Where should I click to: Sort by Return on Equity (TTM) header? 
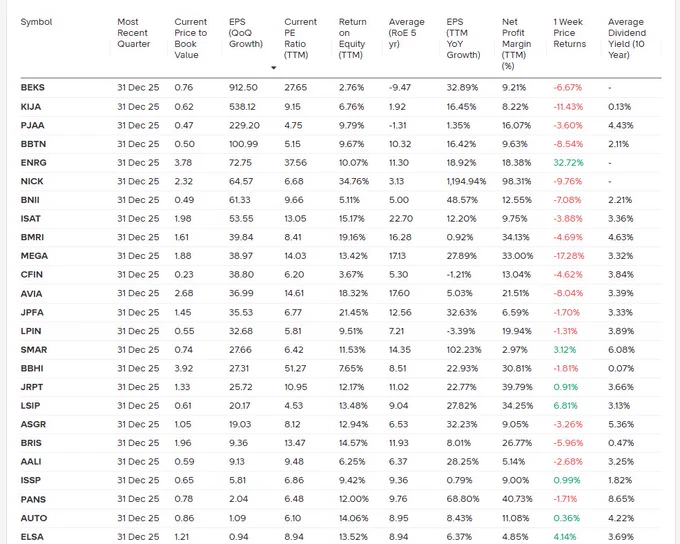pos(353,38)
